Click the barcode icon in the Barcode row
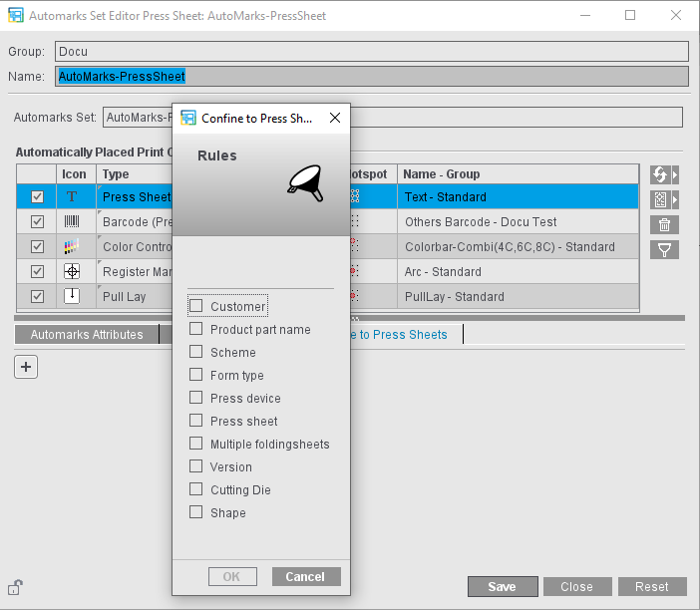Image resolution: width=700 pixels, height=610 pixels. pos(73,222)
